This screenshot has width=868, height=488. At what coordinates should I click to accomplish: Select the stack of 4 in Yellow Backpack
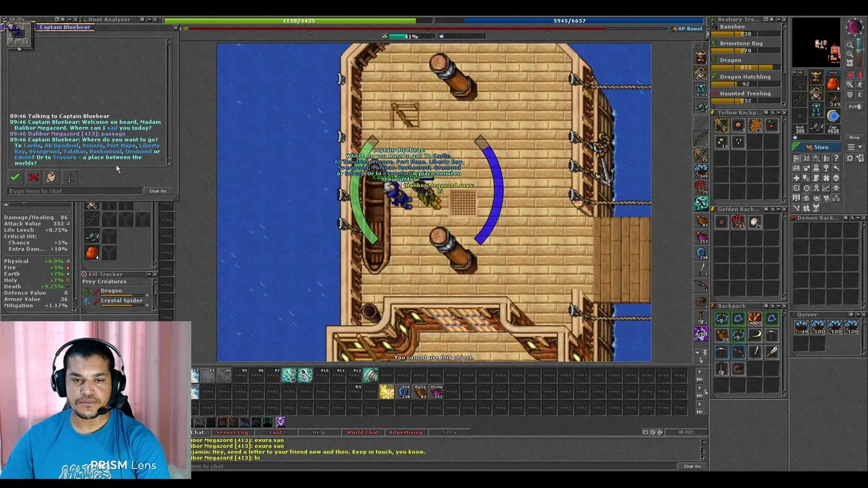[738, 125]
